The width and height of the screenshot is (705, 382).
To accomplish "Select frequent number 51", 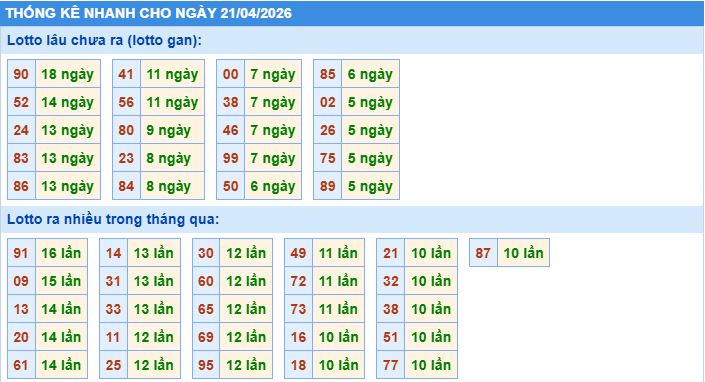I will 391,337.
